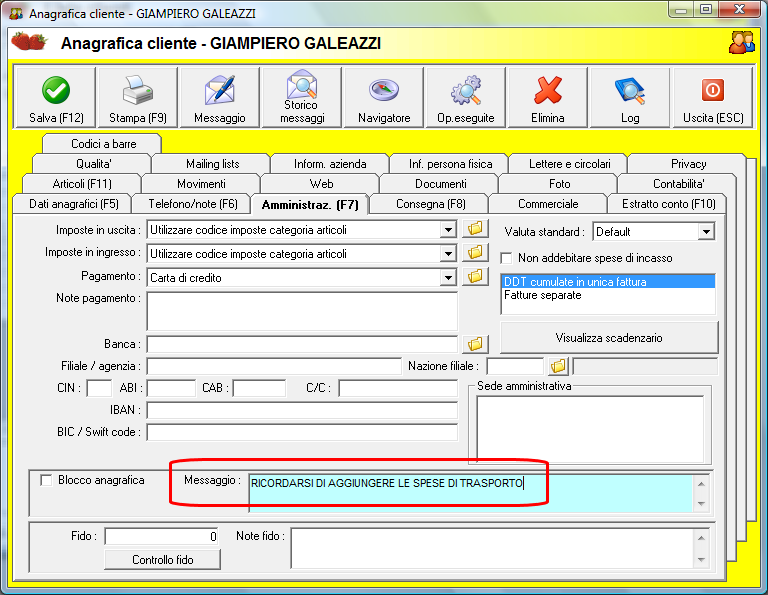768x595 pixels.
Task: Focus the BIC / Swift code field
Action: coord(302,432)
